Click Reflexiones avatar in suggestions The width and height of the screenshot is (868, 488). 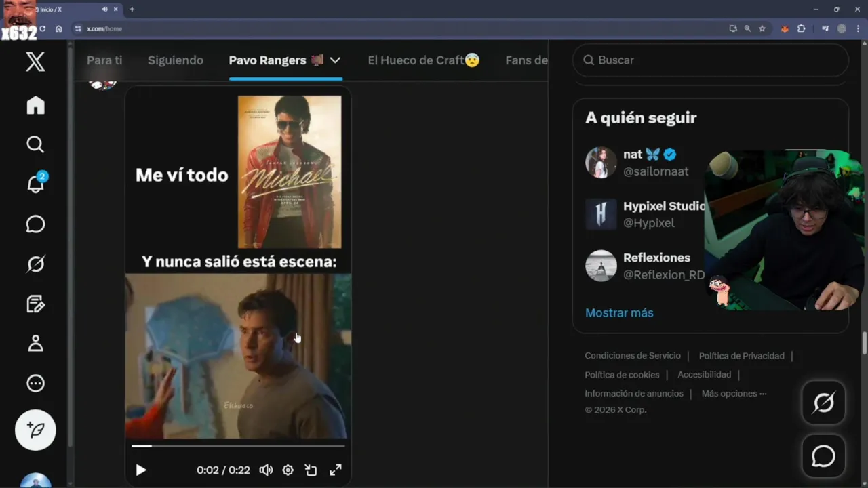[601, 266]
